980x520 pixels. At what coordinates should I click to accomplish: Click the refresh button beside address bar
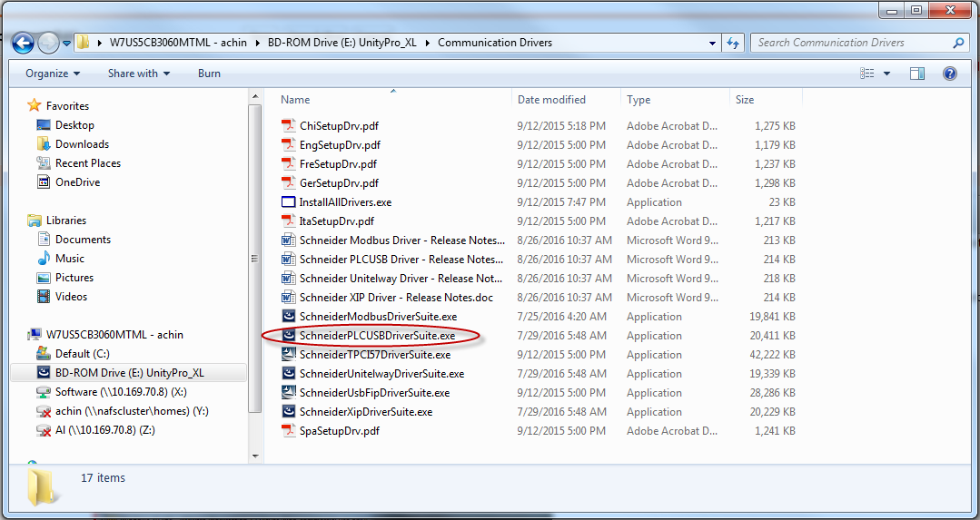pyautogui.click(x=732, y=43)
